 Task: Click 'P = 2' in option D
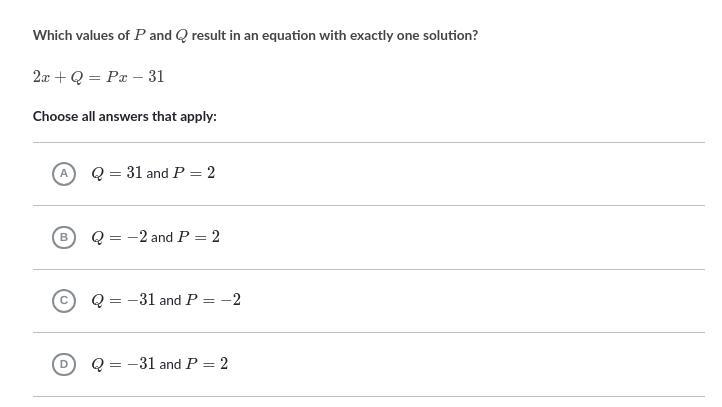[x=207, y=364]
